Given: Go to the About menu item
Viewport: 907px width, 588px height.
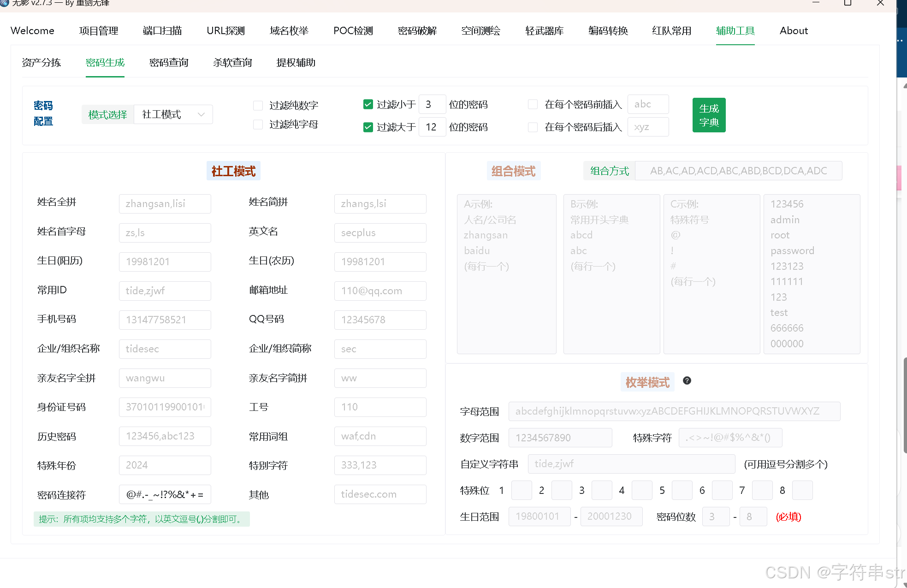Looking at the screenshot, I should click(794, 31).
